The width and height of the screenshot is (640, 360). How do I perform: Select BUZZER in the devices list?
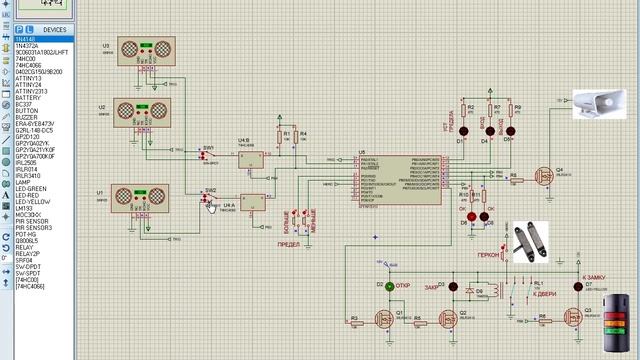(44, 117)
